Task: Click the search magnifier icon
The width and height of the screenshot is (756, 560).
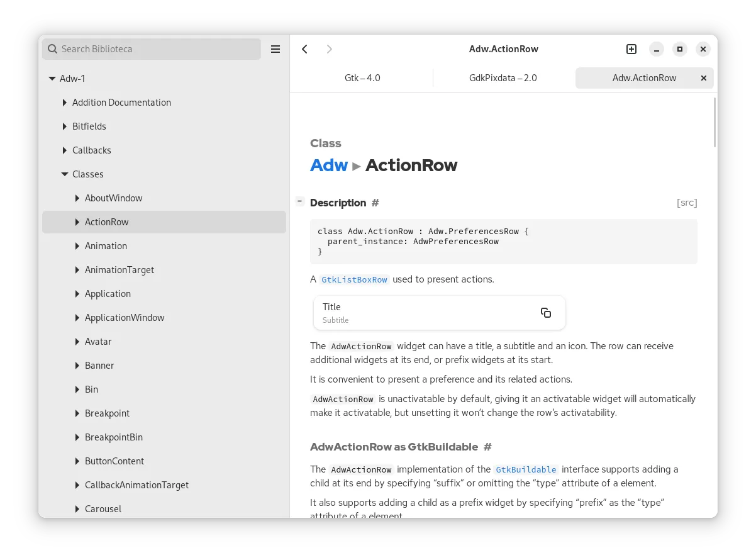Action: [x=52, y=49]
